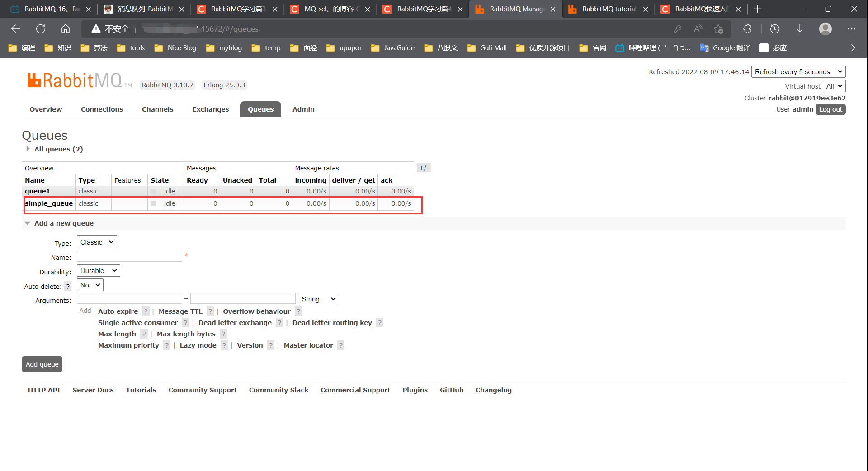Focus the Arguments key input field

coord(129,298)
